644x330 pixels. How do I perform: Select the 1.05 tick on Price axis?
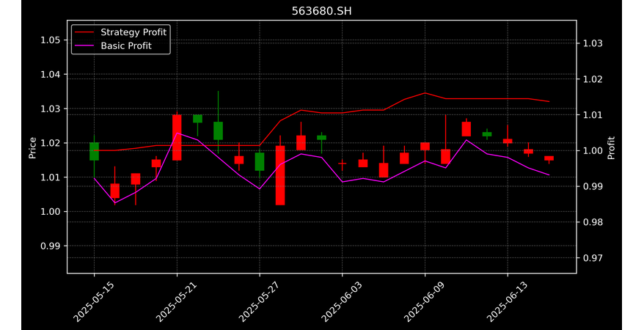click(x=51, y=40)
